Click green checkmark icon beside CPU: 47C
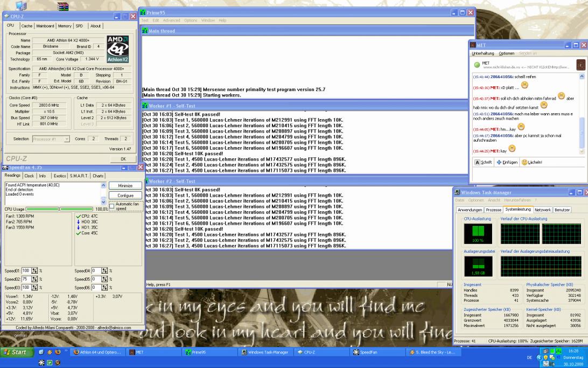The image size is (588, 368). [x=79, y=216]
